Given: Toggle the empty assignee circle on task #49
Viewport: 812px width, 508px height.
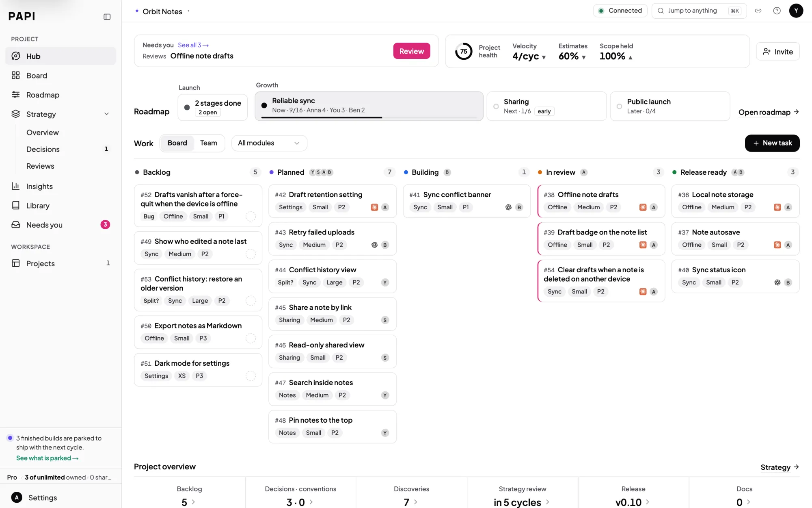Looking at the screenshot, I should tap(251, 254).
